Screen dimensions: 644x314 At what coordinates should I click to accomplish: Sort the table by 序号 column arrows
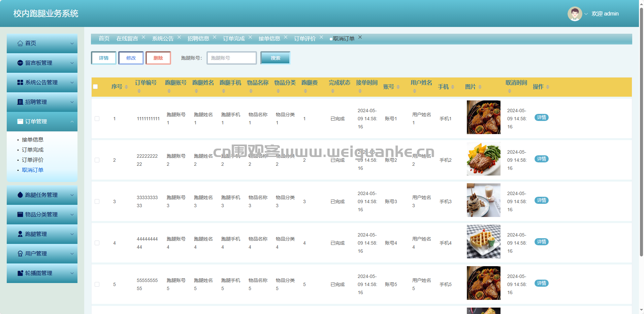pos(126,87)
